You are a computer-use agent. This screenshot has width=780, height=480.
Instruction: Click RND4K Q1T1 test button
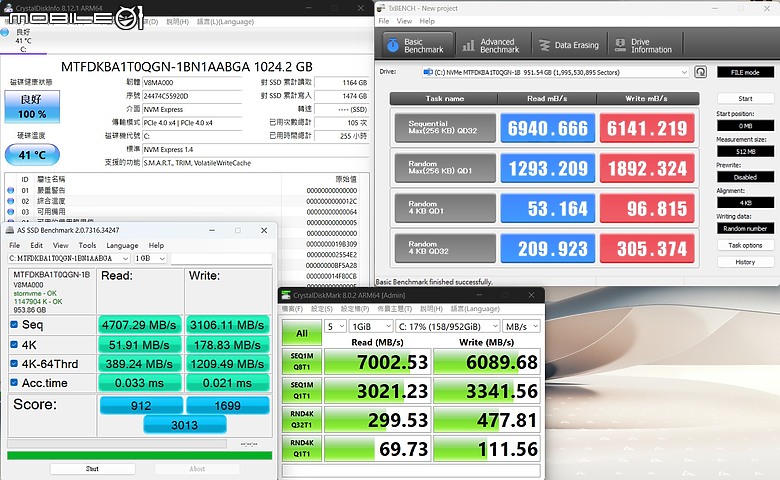tap(302, 448)
